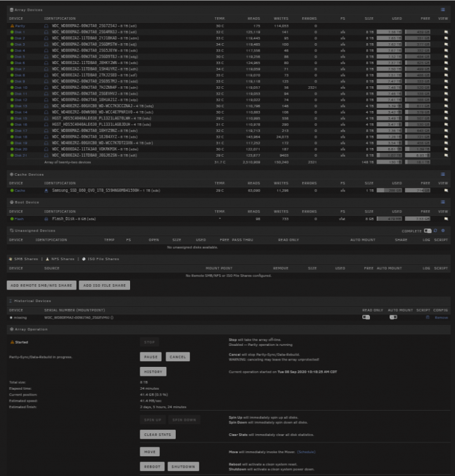Click the Disk 10 errors value '2321'
This screenshot has height=476, width=455.
tap(312, 88)
